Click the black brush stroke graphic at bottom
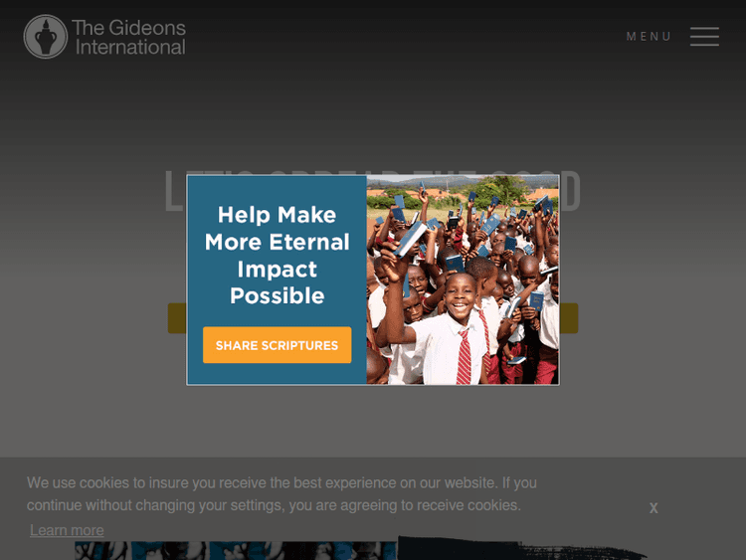The image size is (746, 560). tap(521, 548)
